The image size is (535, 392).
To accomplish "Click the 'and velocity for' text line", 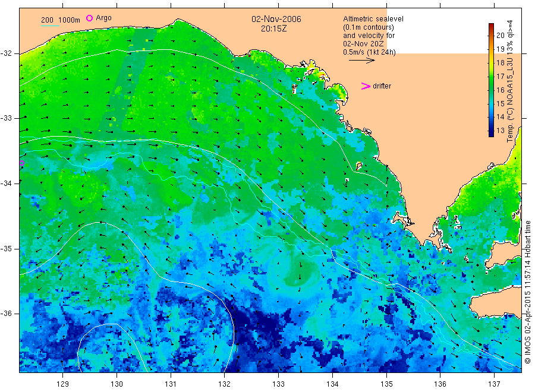I will 369,36.
